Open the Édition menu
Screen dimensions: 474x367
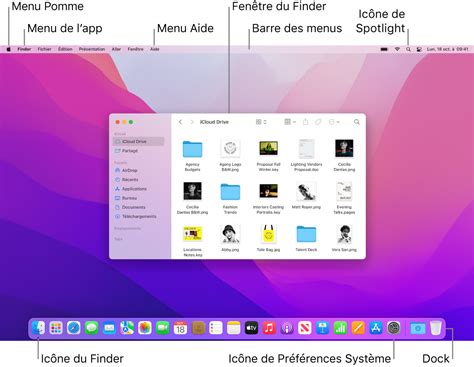(65, 49)
